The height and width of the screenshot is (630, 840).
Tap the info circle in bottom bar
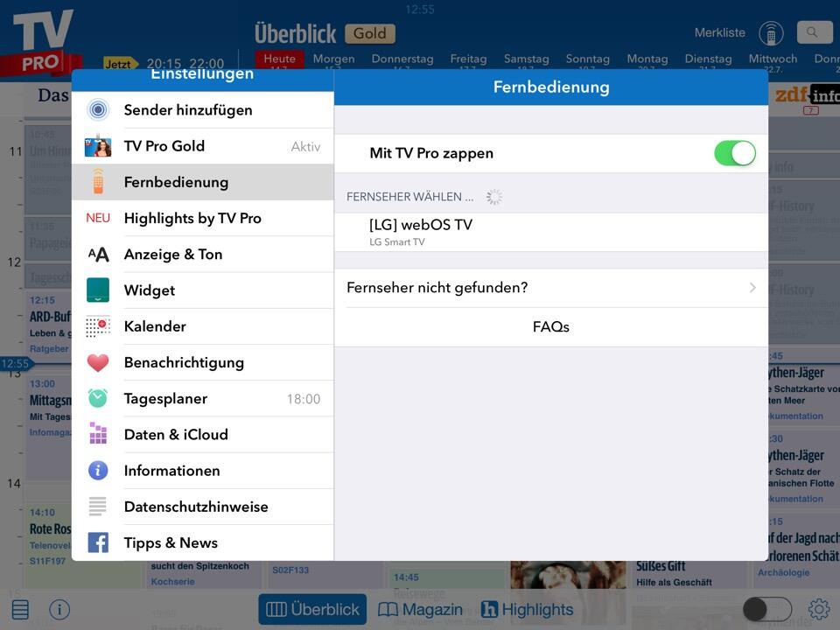59,609
